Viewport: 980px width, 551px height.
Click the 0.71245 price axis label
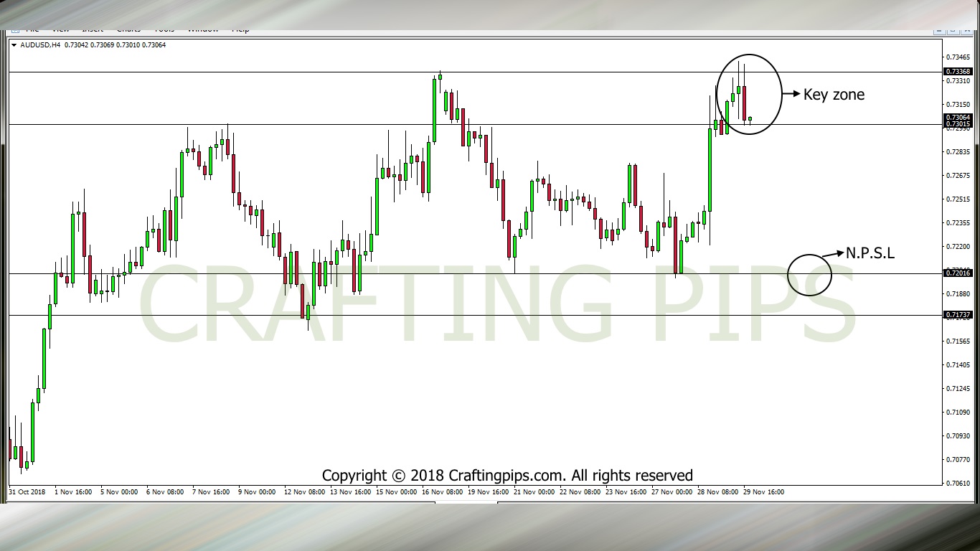tap(959, 389)
